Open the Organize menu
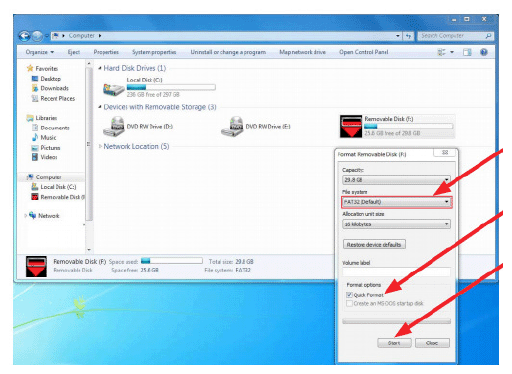 (40, 52)
